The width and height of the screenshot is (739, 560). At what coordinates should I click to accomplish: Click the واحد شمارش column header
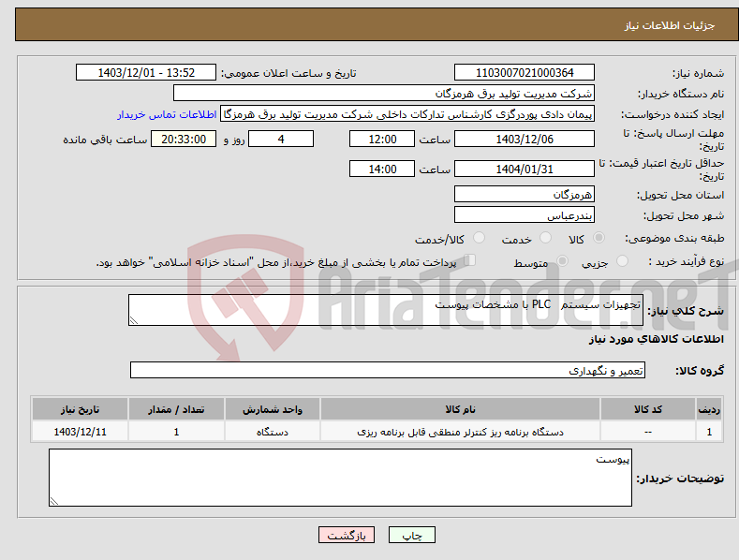[273, 409]
